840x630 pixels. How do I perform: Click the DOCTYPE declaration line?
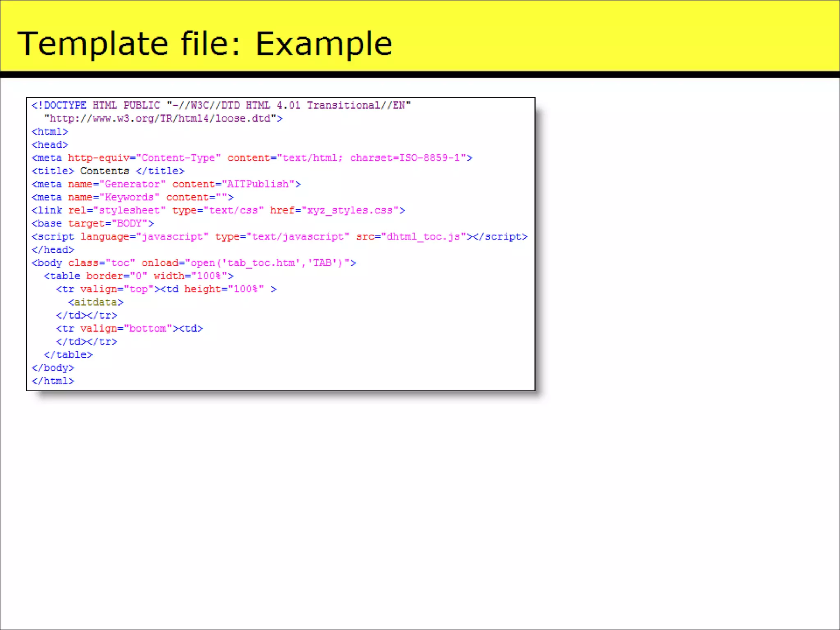[221, 105]
